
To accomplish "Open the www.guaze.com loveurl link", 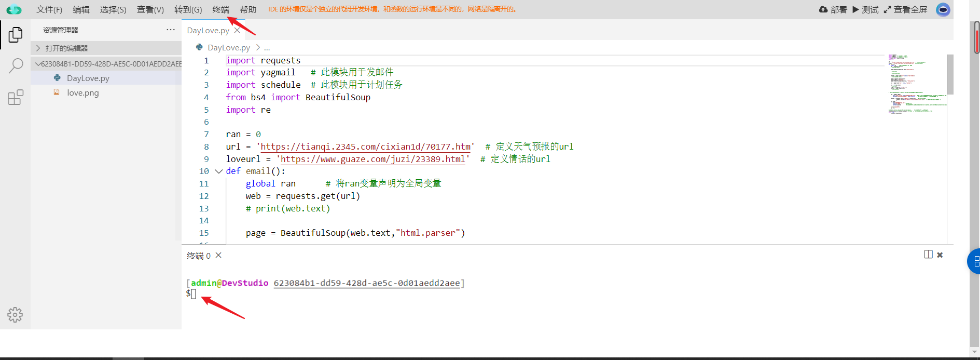I will coord(373,159).
